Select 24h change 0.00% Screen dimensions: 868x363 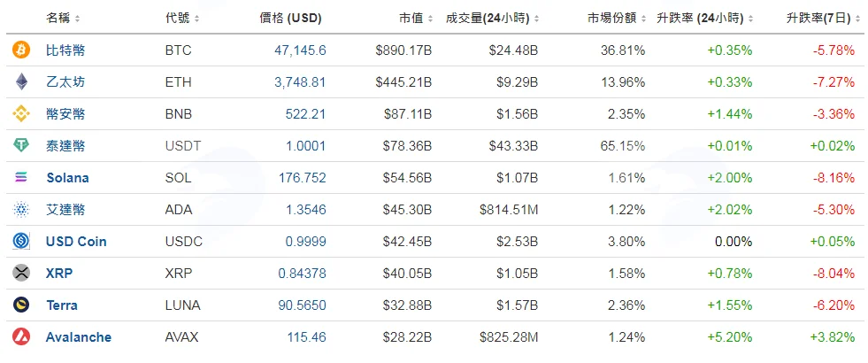(733, 242)
